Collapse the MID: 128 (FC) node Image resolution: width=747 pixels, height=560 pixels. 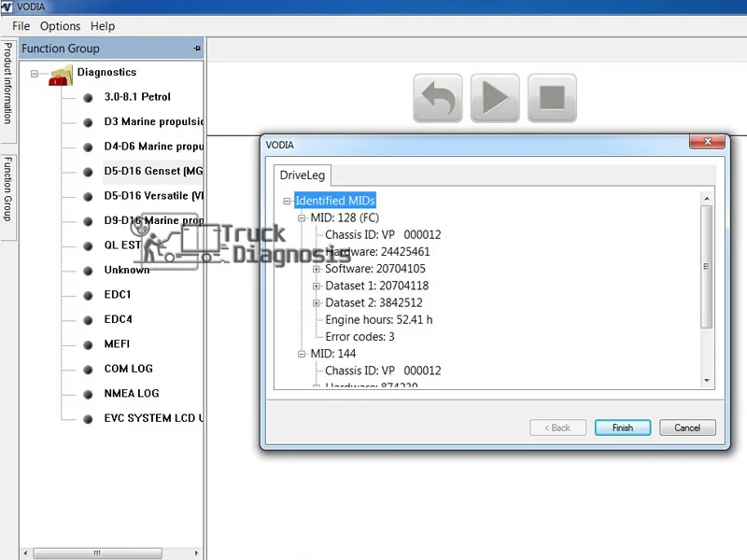302,218
